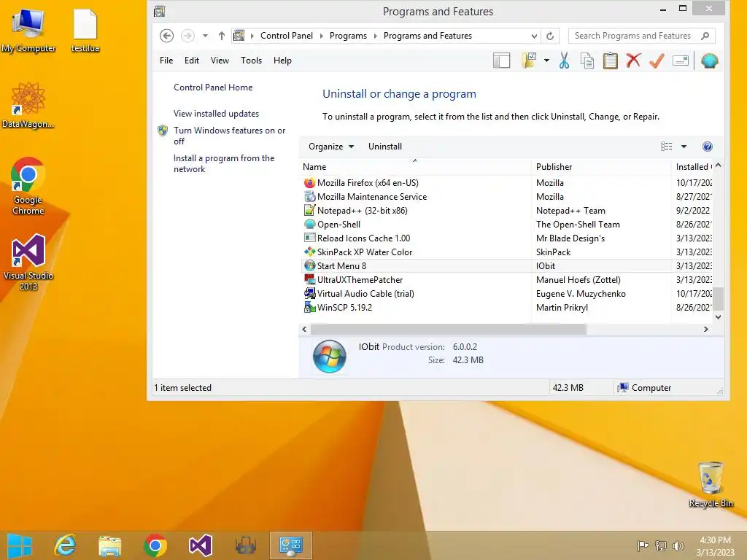Open Internet Explorer from the taskbar

click(x=65, y=545)
